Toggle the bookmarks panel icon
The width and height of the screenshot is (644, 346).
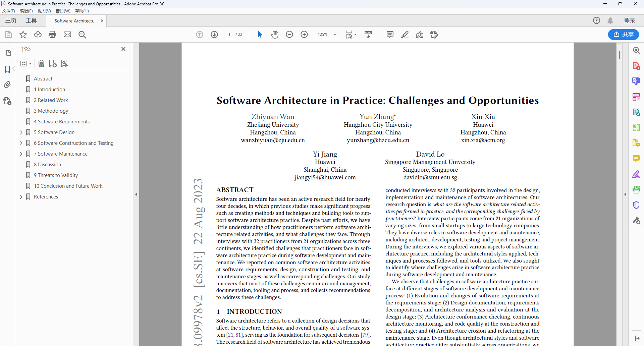pos(7,69)
